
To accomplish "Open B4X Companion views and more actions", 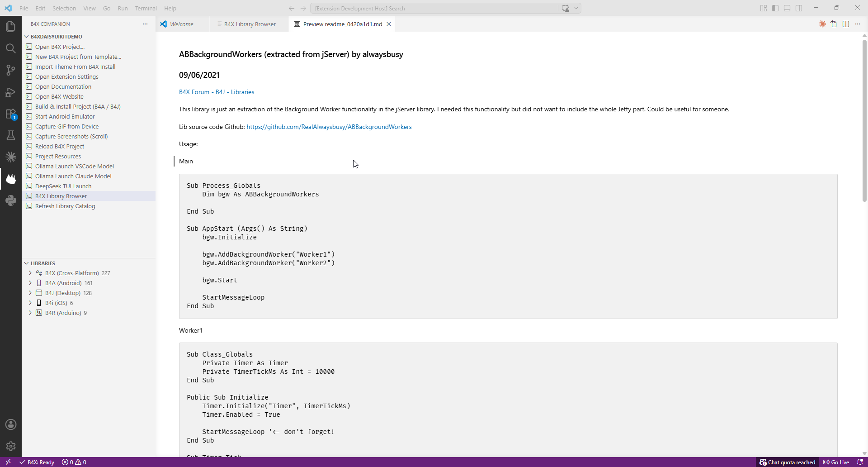I will [x=145, y=24].
